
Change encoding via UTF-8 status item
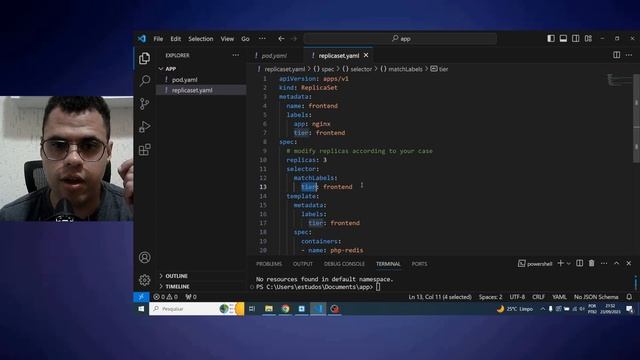pos(517,297)
